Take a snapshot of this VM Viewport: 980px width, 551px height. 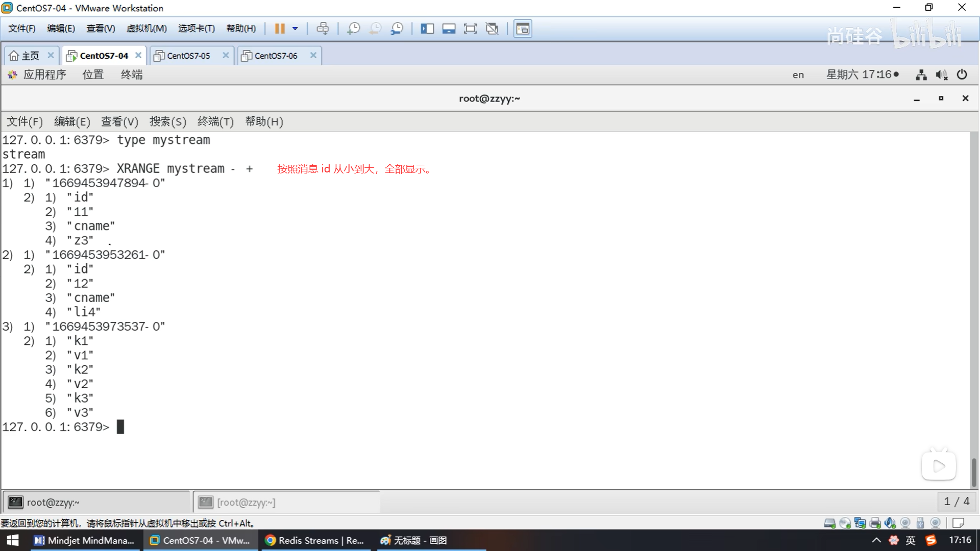coord(353,29)
